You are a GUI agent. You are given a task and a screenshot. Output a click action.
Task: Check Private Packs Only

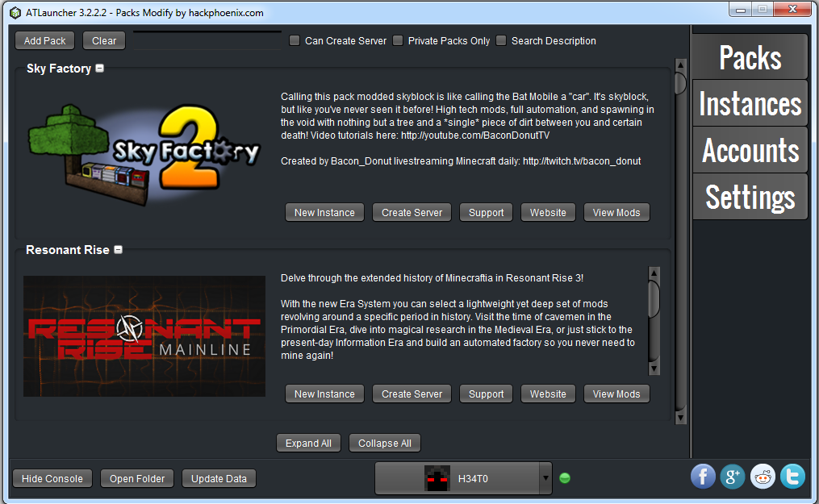click(397, 40)
